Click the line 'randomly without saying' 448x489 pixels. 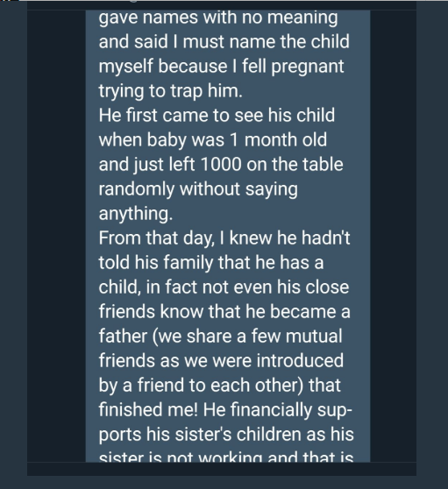pyautogui.click(x=198, y=189)
